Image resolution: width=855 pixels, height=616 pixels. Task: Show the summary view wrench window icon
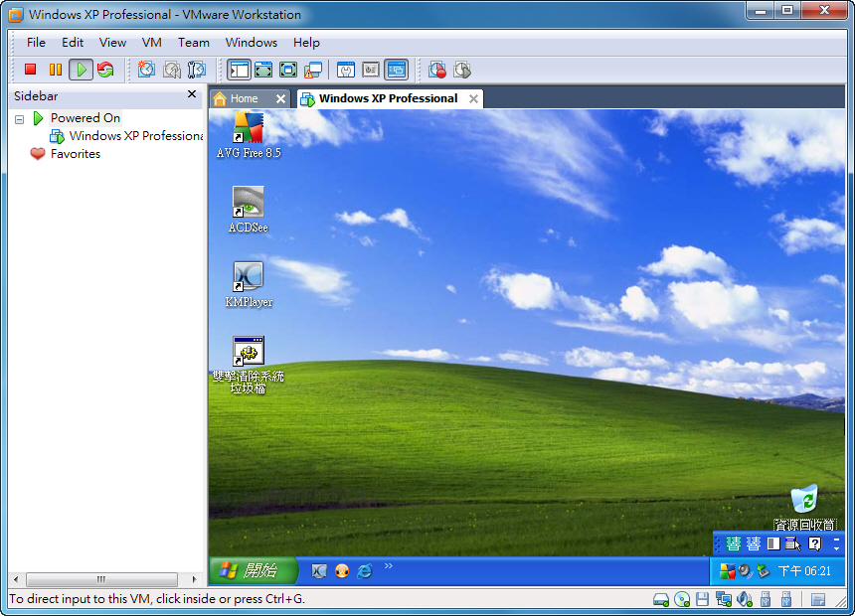pos(346,70)
